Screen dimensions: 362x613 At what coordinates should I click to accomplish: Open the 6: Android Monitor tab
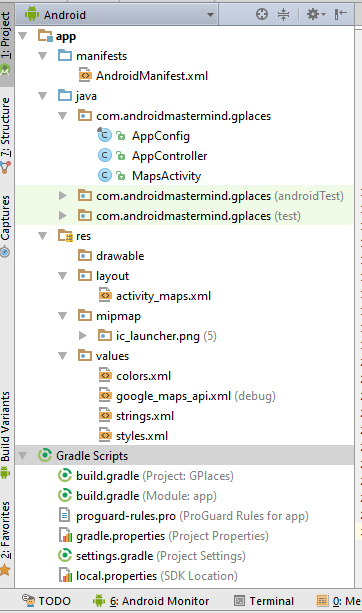151,600
